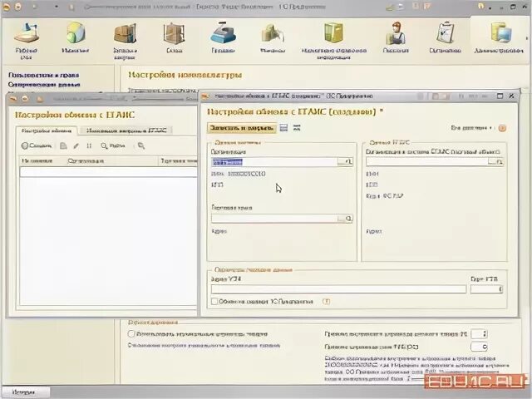Click magnifier open button of Организация field
The width and height of the screenshot is (532, 399).
[349, 162]
